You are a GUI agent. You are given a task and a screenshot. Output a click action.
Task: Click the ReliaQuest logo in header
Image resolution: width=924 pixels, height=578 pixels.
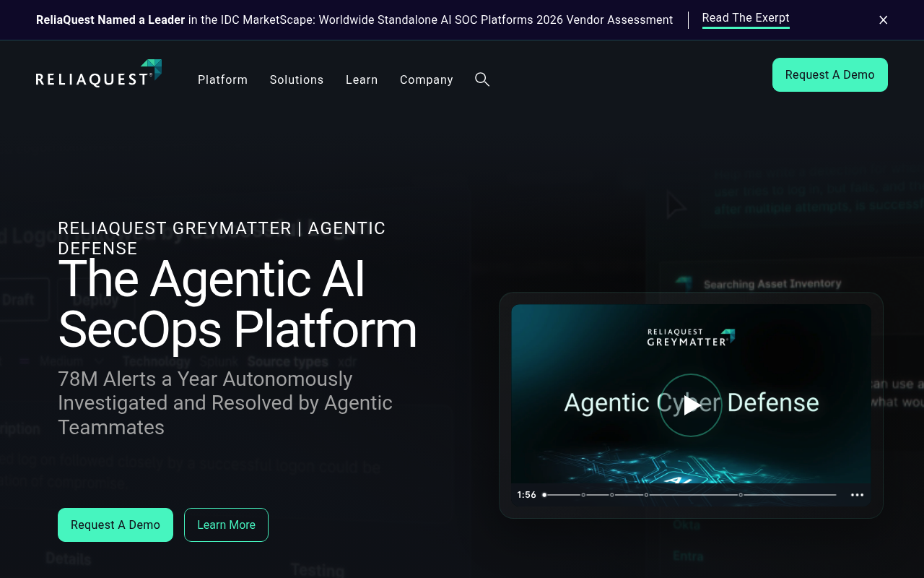(x=99, y=74)
